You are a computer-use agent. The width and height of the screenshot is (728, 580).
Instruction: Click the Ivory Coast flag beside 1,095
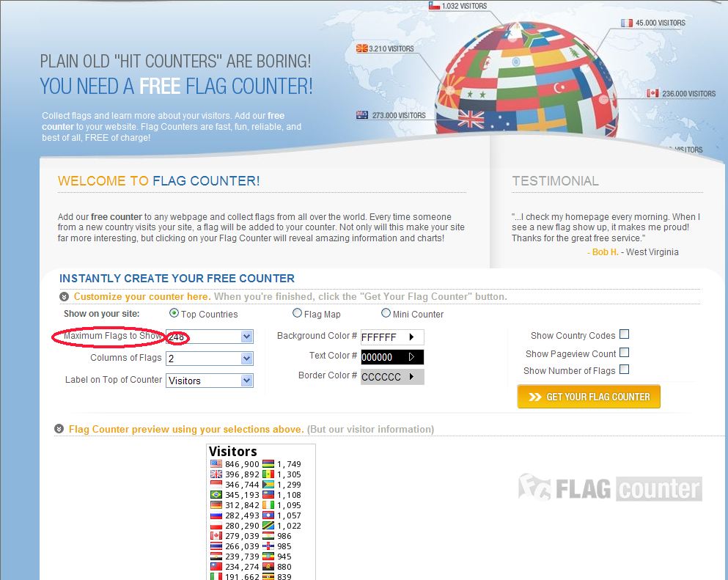click(268, 504)
